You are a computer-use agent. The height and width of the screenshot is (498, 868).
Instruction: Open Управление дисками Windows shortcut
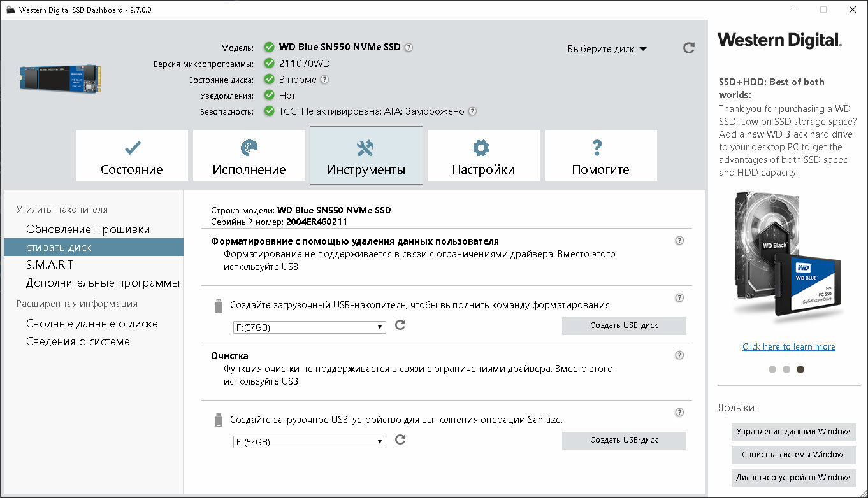click(x=793, y=432)
